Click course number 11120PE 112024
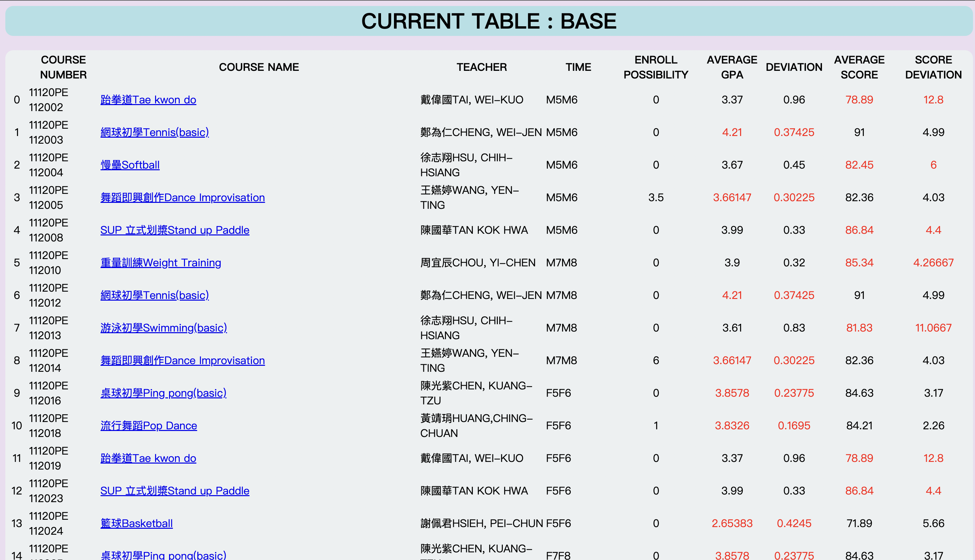Screen dimensions: 975x560 [x=49, y=523]
